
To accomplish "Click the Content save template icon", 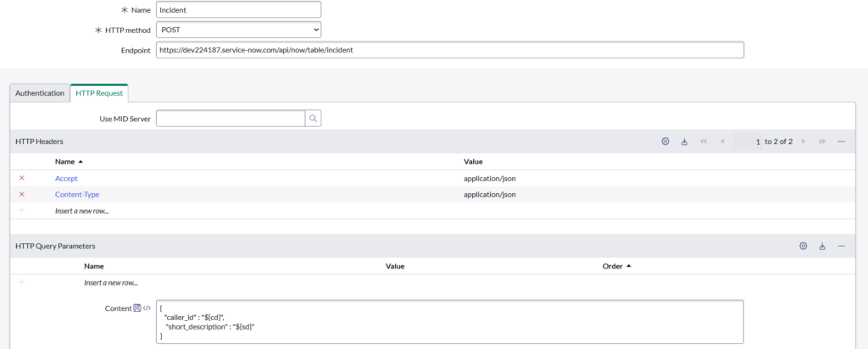I will coord(137,308).
